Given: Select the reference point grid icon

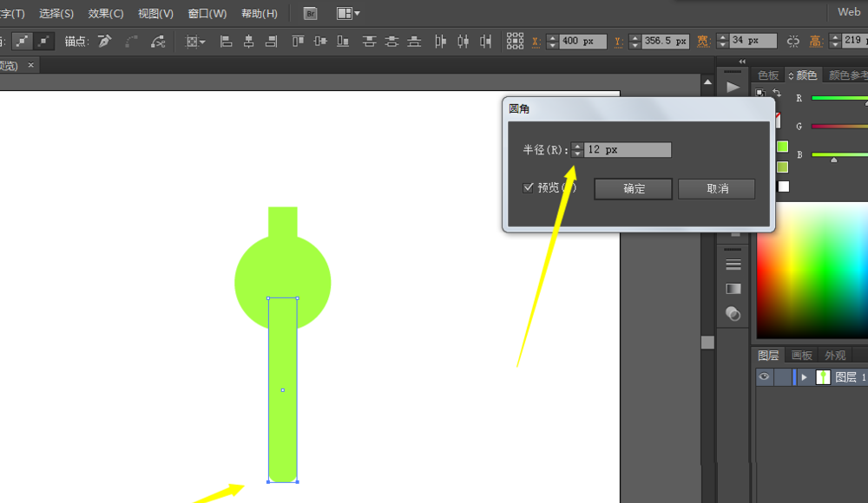Looking at the screenshot, I should 515,41.
